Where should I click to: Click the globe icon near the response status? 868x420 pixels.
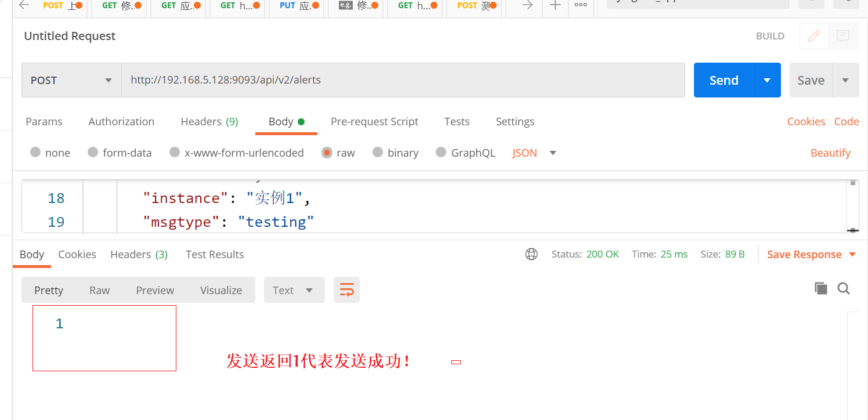click(x=531, y=254)
